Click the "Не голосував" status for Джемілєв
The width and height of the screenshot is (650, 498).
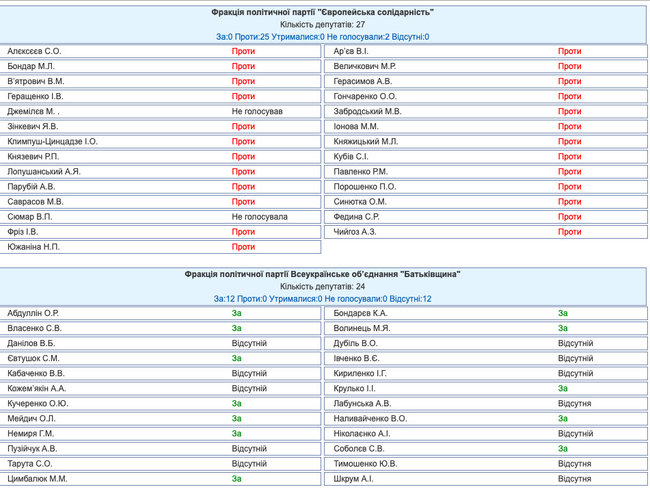click(257, 111)
